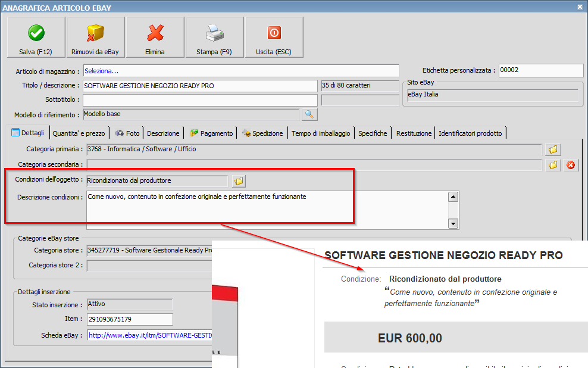The height and width of the screenshot is (368, 588).
Task: Click Categoria store field 345277719
Action: (149, 251)
